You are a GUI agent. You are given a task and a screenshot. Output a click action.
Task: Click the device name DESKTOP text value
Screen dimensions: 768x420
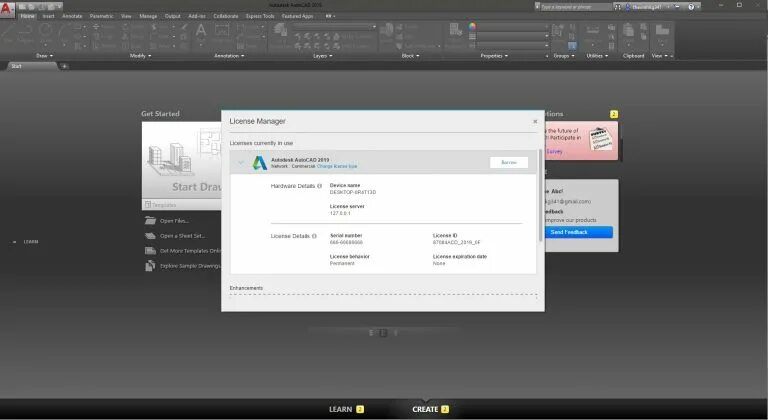point(353,192)
